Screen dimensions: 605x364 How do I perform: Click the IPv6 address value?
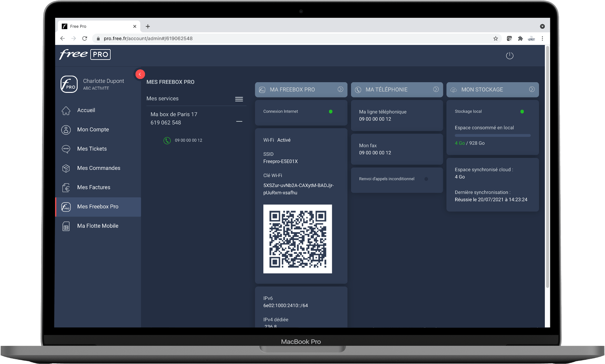click(x=286, y=305)
